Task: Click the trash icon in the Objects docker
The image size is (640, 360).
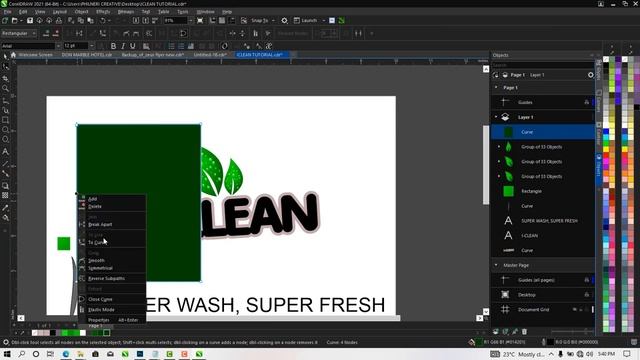Action: click(524, 332)
